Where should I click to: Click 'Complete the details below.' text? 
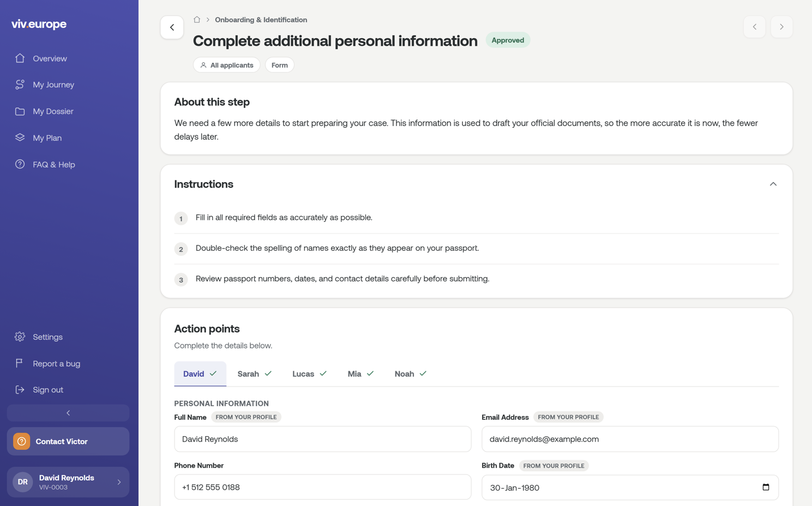(223, 346)
